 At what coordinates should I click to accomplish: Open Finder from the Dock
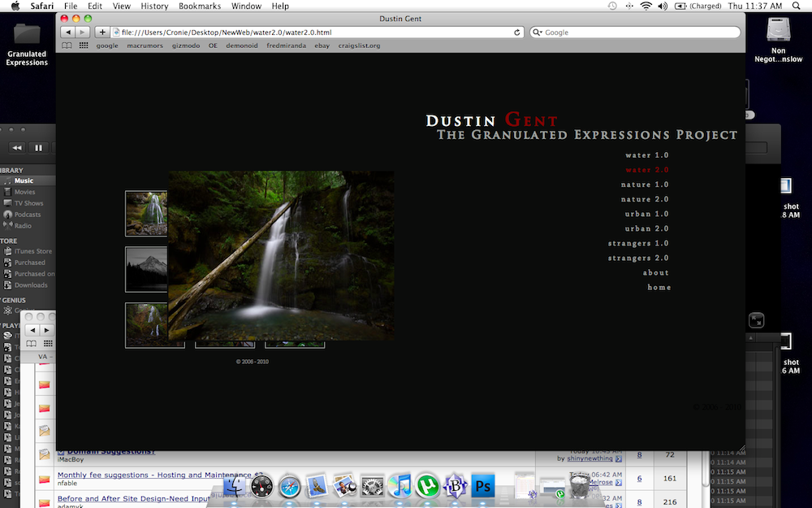click(234, 486)
